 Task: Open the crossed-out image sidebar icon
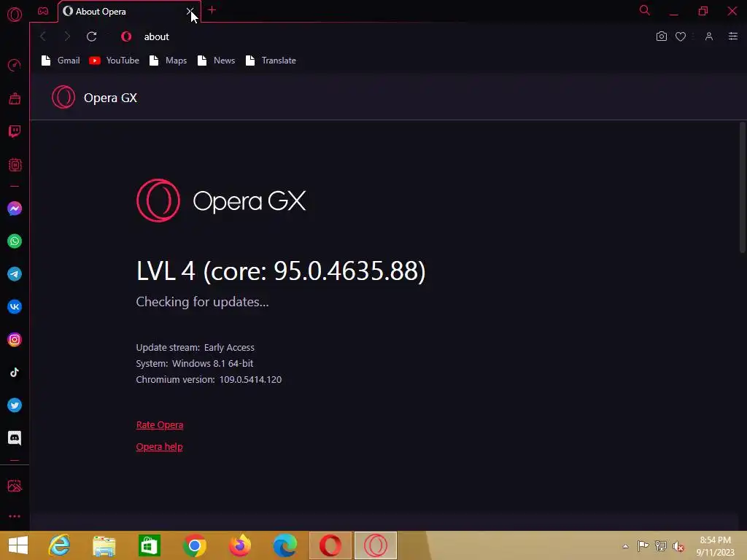pos(15,486)
